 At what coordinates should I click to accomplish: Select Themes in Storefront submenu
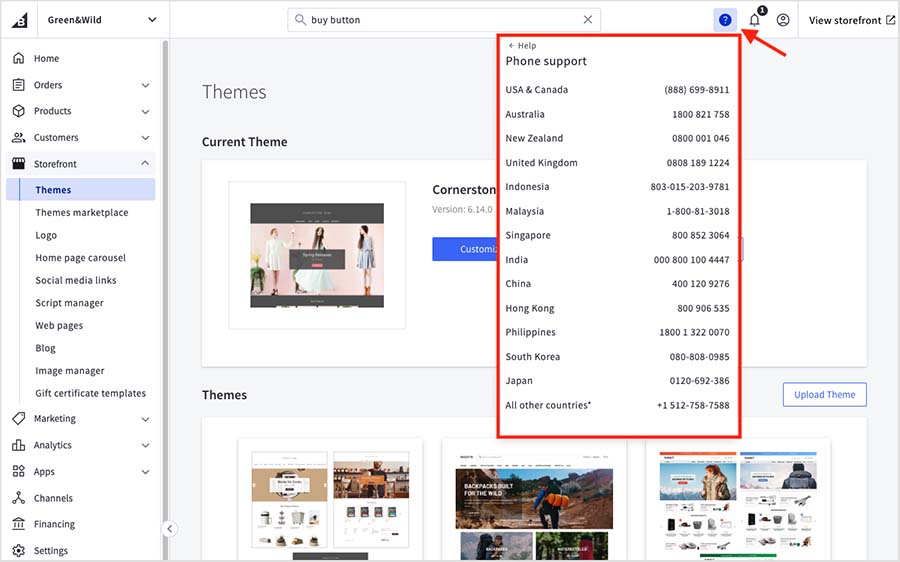click(x=81, y=189)
